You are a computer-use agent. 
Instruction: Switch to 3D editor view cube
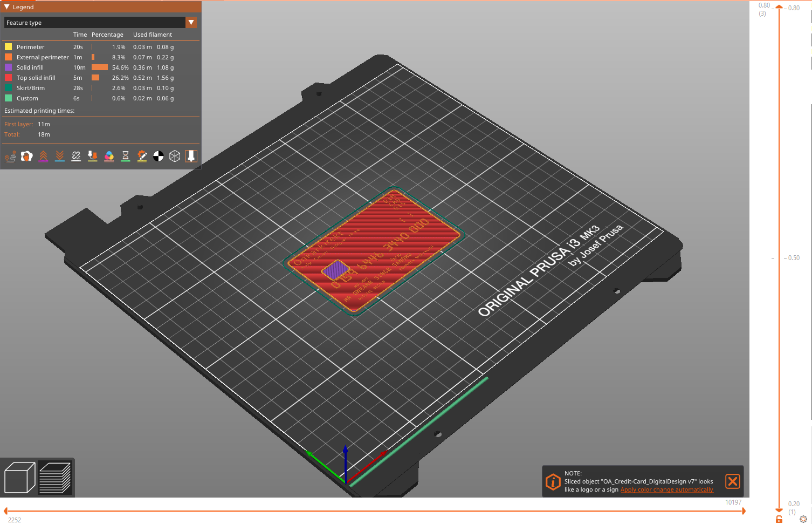coord(19,478)
